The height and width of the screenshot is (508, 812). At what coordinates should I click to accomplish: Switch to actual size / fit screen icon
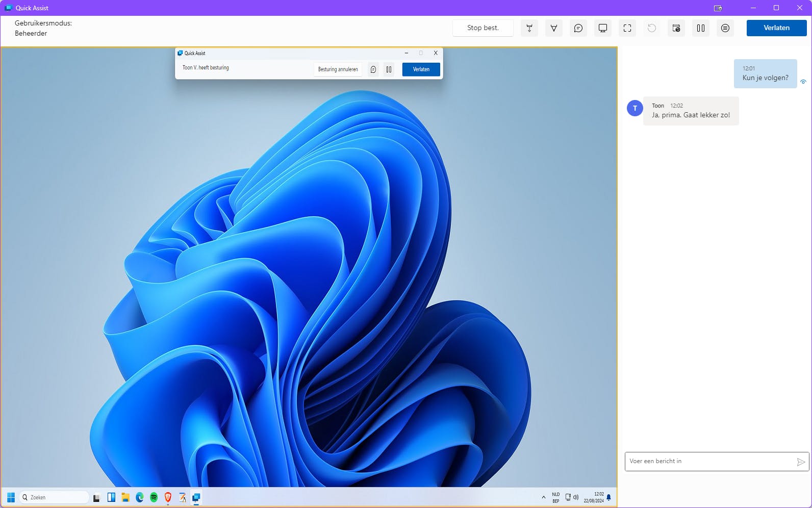pos(627,28)
